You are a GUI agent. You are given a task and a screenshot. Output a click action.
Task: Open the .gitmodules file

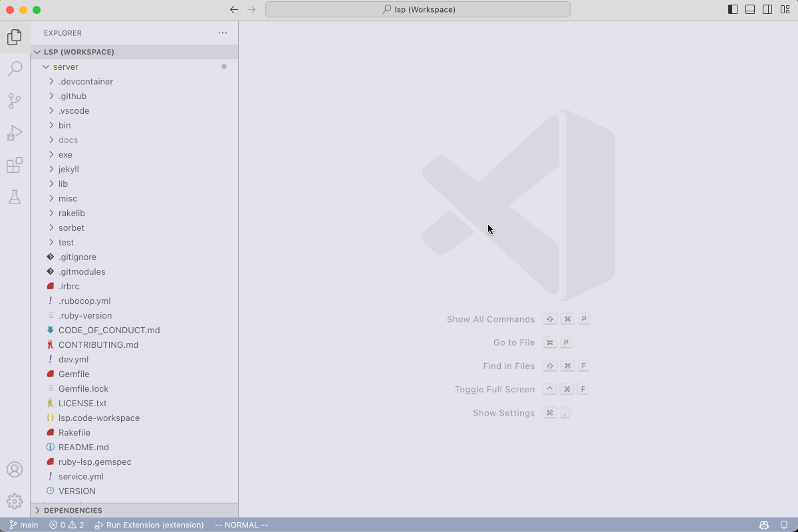pos(134,271)
